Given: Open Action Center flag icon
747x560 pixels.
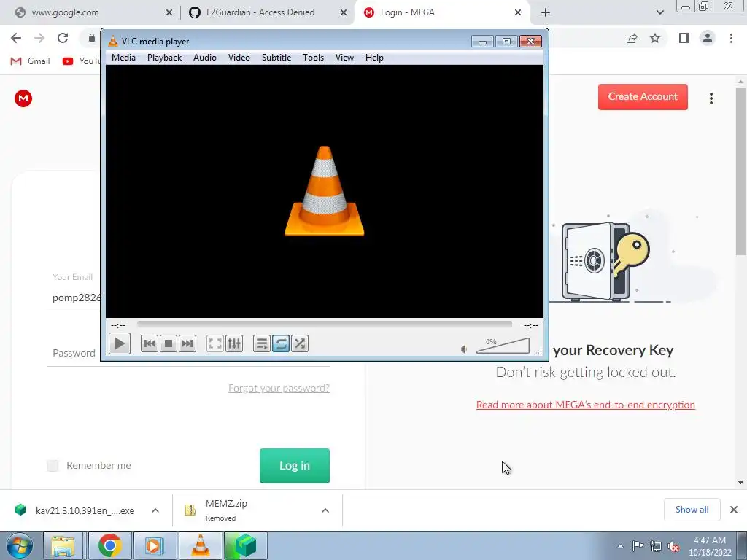Looking at the screenshot, I should click(x=638, y=546).
